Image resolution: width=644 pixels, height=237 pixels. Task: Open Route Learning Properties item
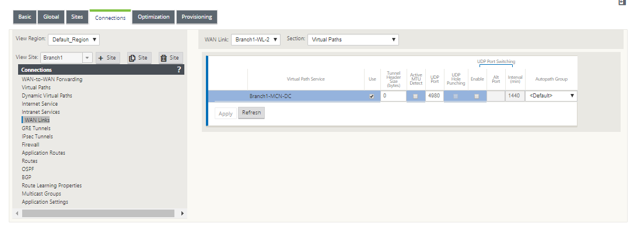52,185
